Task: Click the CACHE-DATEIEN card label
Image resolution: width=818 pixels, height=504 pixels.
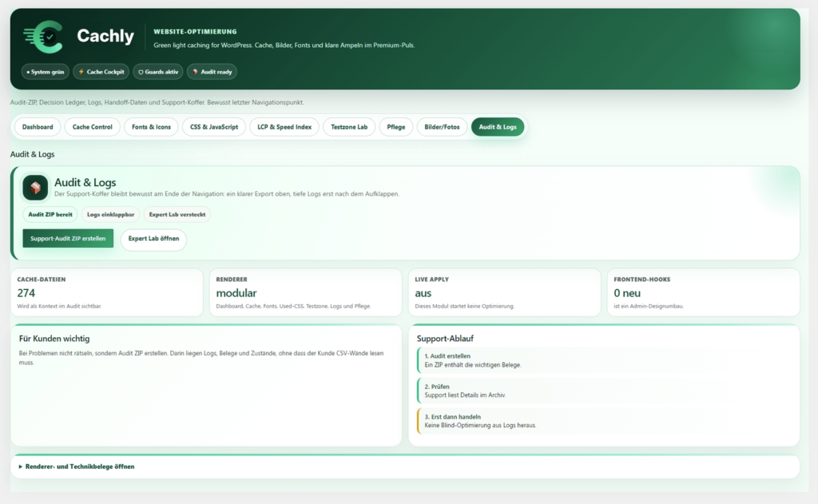Action: [42, 280]
